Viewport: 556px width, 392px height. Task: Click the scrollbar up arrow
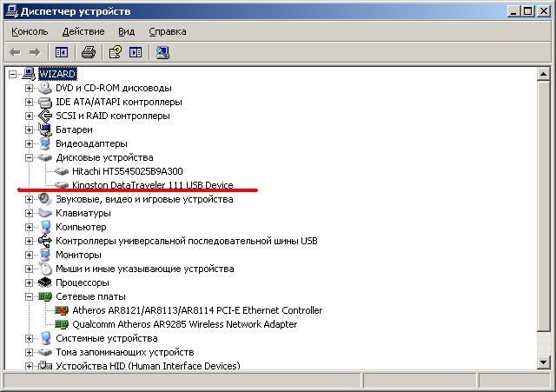pos(543,74)
